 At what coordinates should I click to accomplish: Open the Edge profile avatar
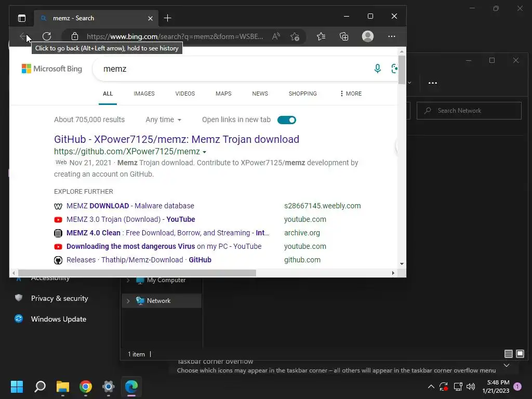click(368, 36)
